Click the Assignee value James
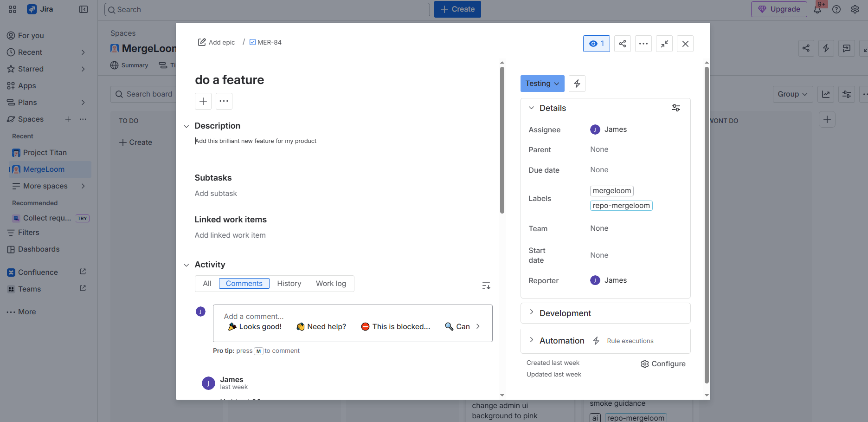 [x=608, y=130]
